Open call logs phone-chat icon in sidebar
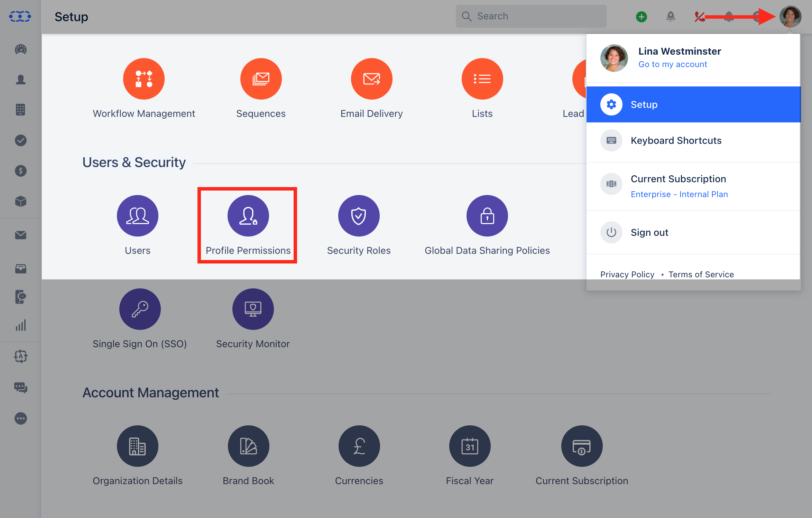 click(x=21, y=297)
